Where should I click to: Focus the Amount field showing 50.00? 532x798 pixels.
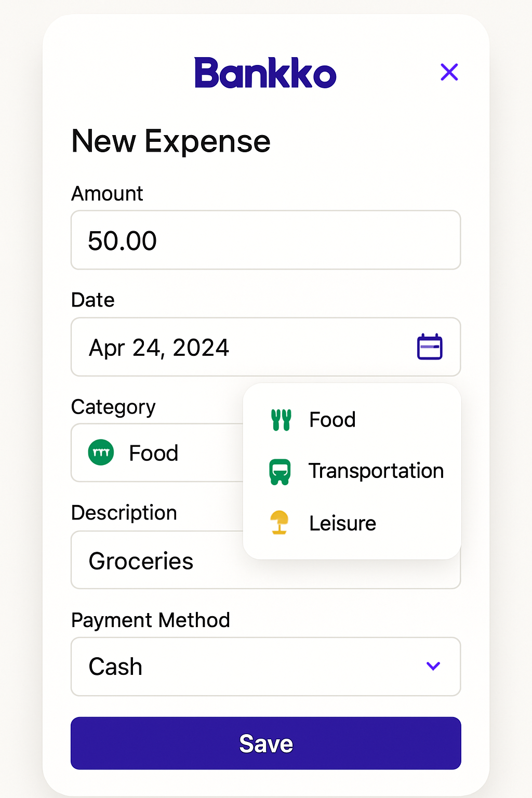tap(265, 241)
